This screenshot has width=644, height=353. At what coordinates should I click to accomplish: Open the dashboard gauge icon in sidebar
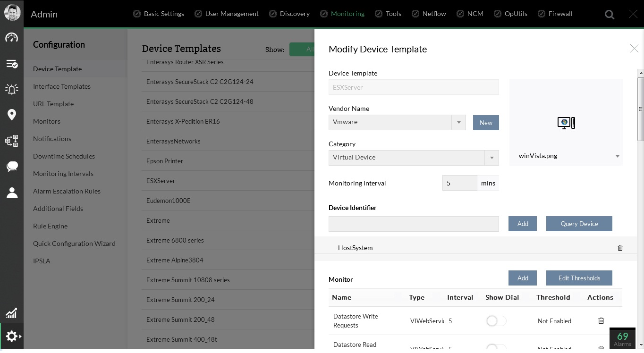(12, 38)
